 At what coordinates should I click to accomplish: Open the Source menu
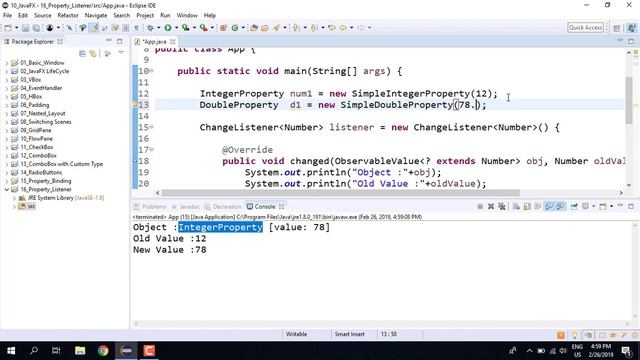[42, 16]
